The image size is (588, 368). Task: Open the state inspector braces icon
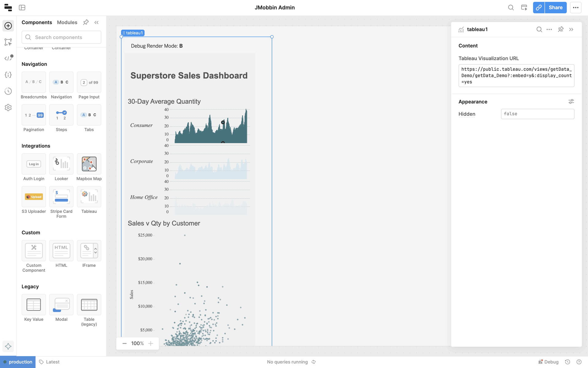point(8,75)
